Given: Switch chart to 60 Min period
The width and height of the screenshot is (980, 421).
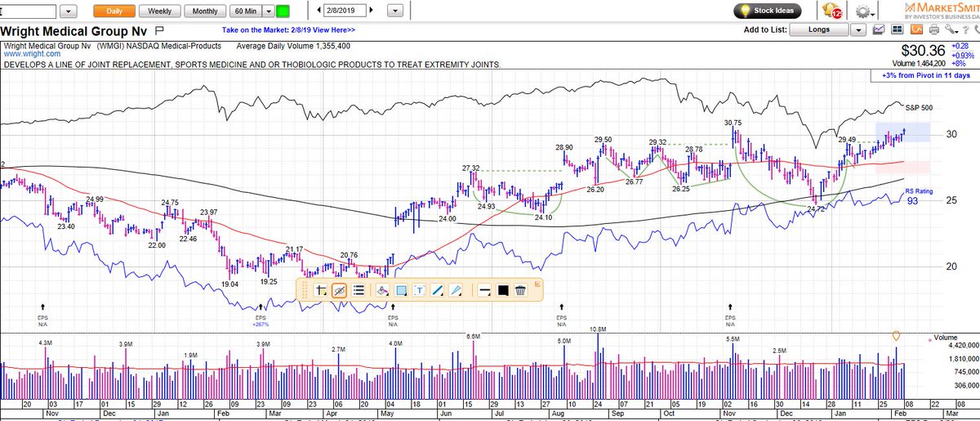Looking at the screenshot, I should click(245, 11).
